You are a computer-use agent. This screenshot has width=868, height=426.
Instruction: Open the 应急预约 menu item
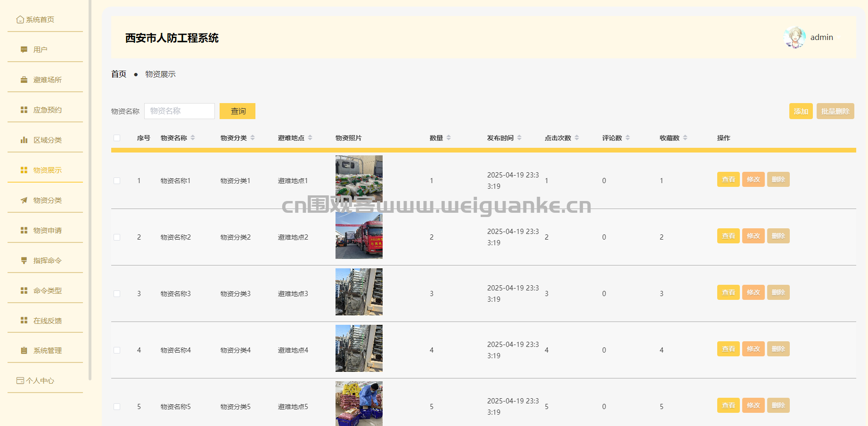tap(47, 110)
